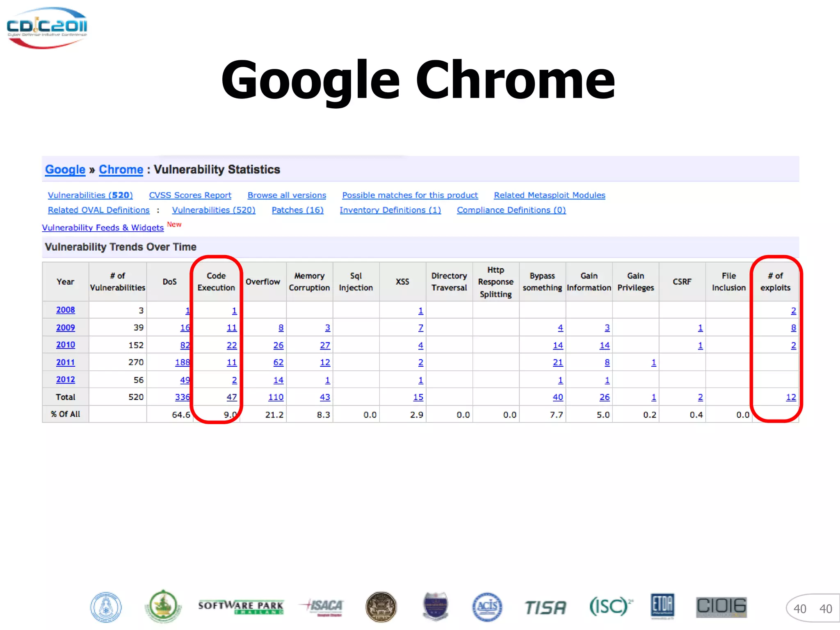Click the CDIC2011 conference logo
This screenshot has height=630, width=840.
tap(47, 27)
